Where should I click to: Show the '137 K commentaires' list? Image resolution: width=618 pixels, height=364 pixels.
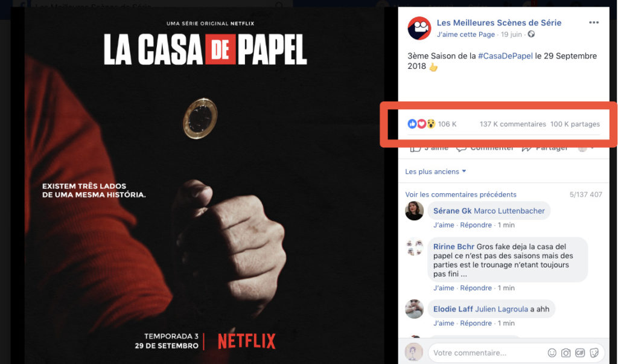click(513, 124)
